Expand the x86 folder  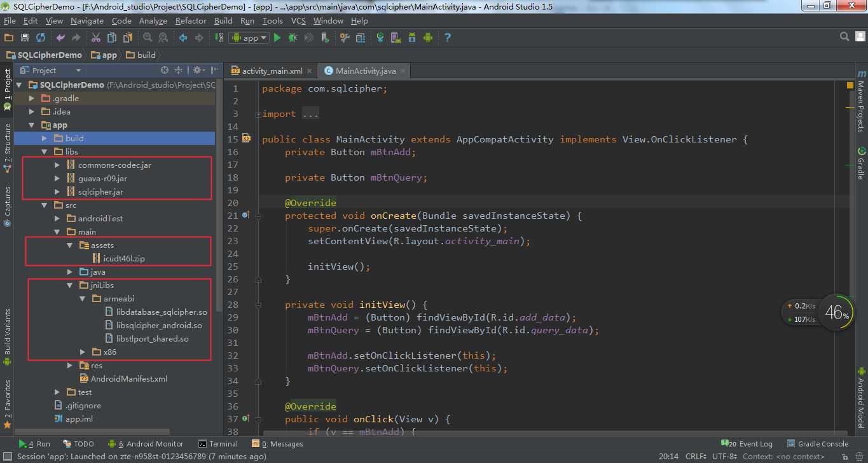82,352
